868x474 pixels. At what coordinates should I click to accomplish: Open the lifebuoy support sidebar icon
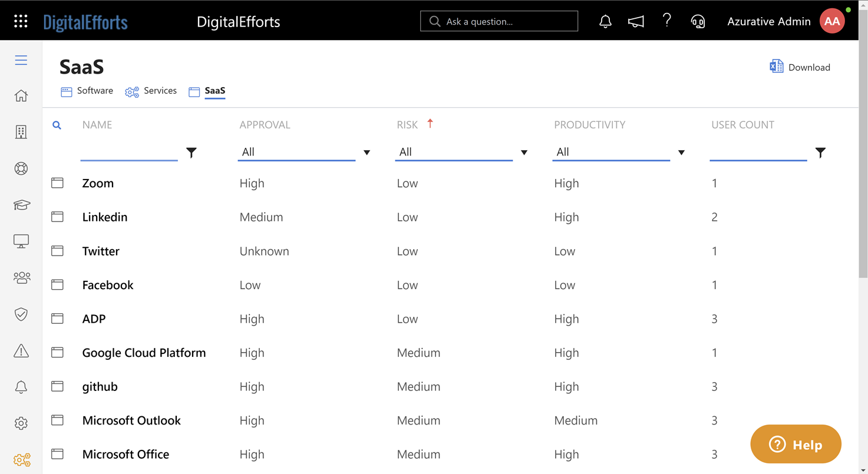21,168
